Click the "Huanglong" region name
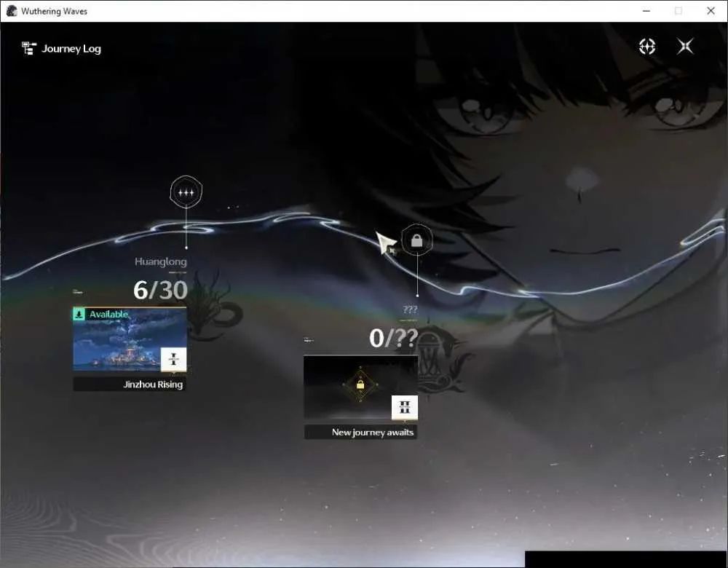This screenshot has width=728, height=568. (161, 261)
